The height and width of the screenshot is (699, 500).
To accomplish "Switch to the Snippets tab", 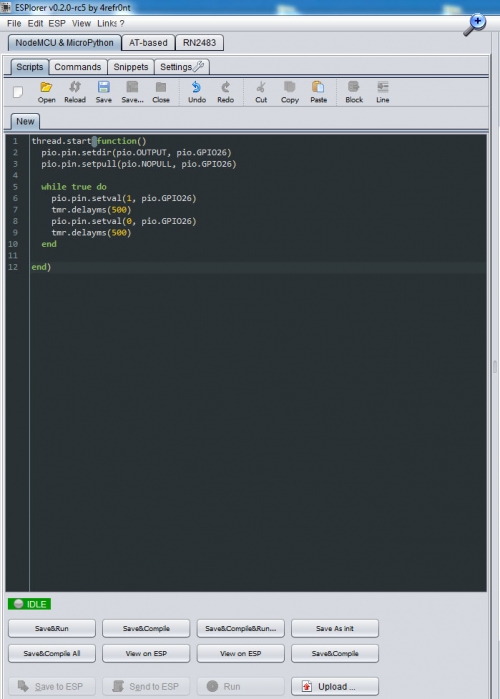I will click(131, 67).
